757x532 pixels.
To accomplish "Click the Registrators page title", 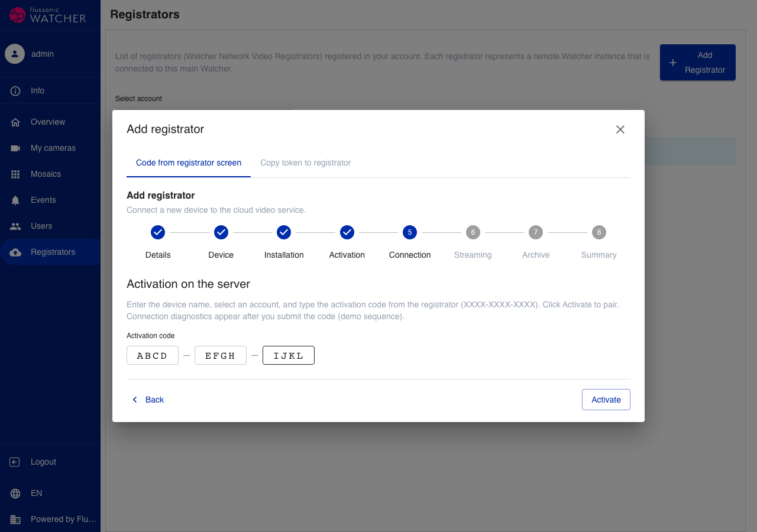I will [x=145, y=14].
